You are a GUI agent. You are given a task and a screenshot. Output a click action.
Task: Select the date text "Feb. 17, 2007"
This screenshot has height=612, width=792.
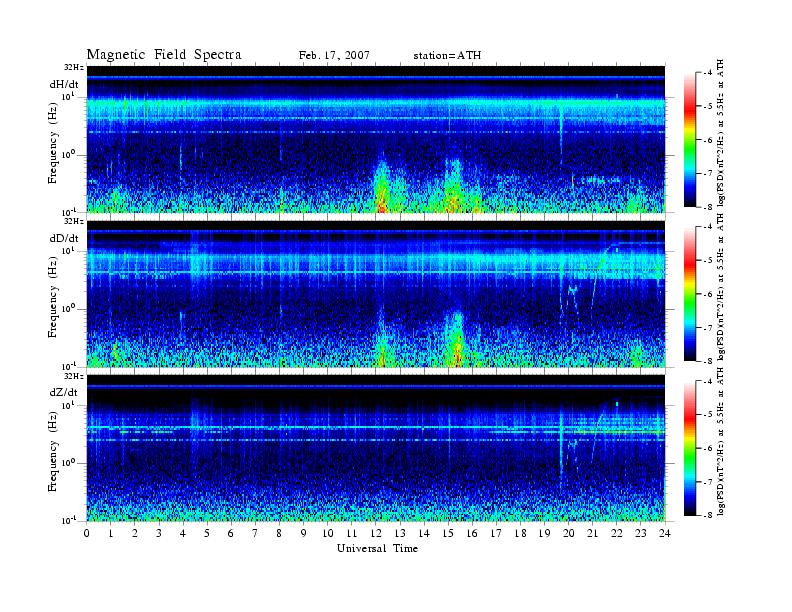334,56
